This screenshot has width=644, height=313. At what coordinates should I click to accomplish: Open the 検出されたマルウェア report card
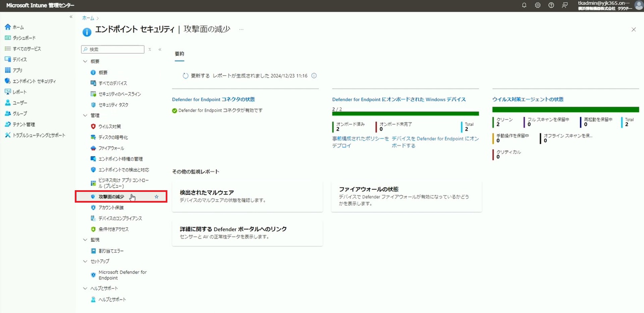tap(247, 196)
